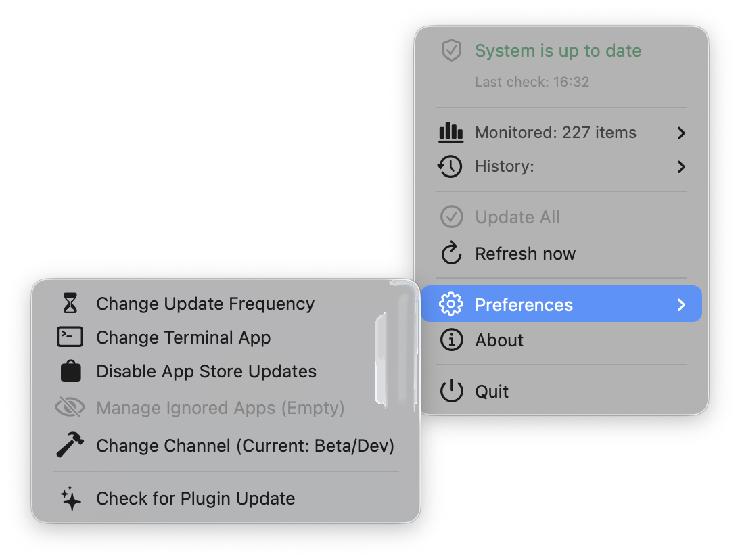Viewport: 740px width, 560px height.
Task: Select Change Terminal App menu entry
Action: pyautogui.click(x=183, y=337)
